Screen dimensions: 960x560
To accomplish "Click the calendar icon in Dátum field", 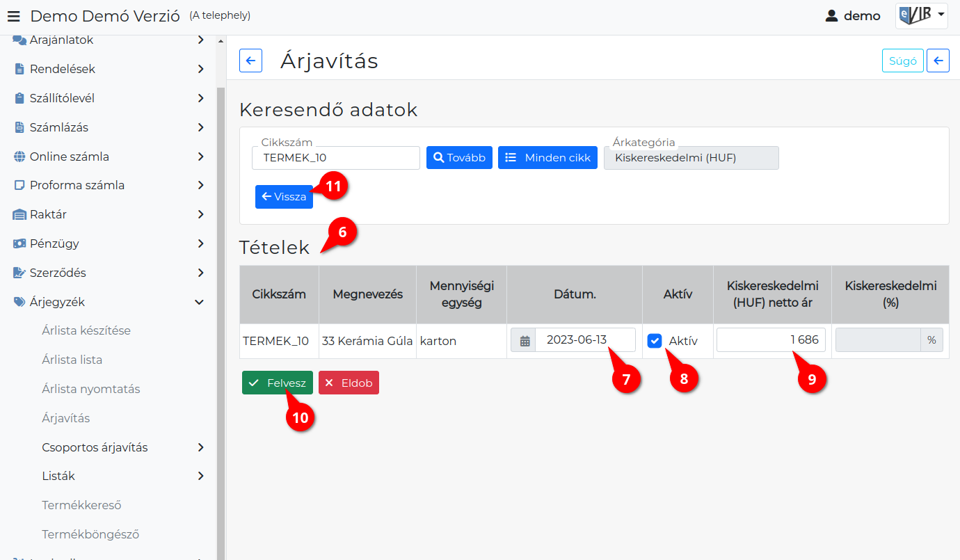I will click(525, 341).
